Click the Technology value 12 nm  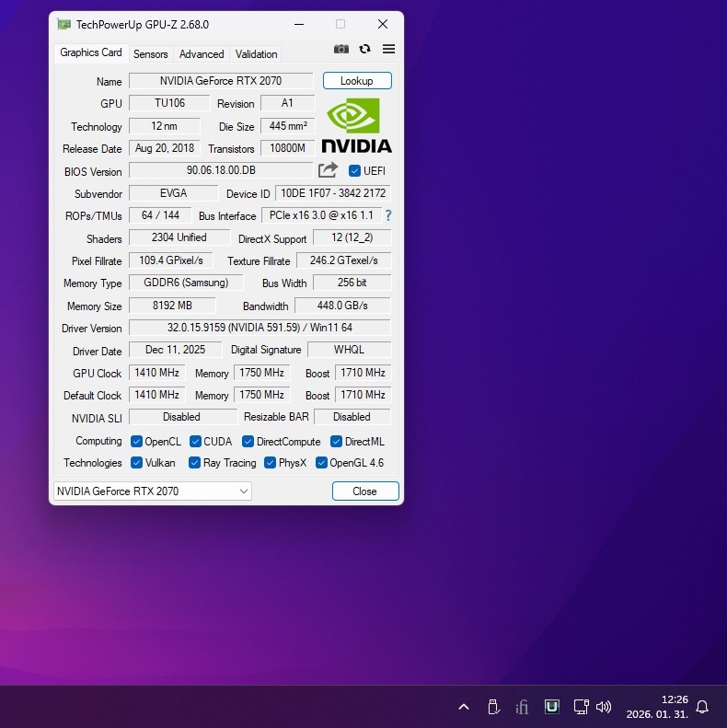coord(165,126)
